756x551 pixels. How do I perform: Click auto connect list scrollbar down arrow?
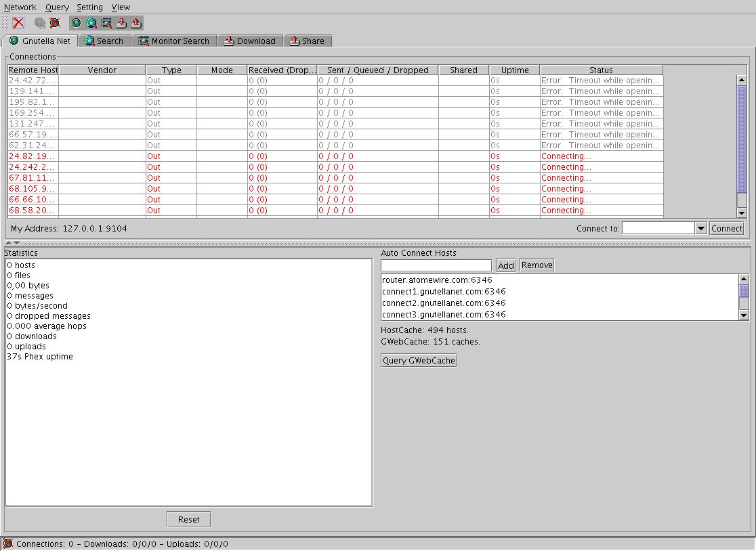click(x=743, y=315)
